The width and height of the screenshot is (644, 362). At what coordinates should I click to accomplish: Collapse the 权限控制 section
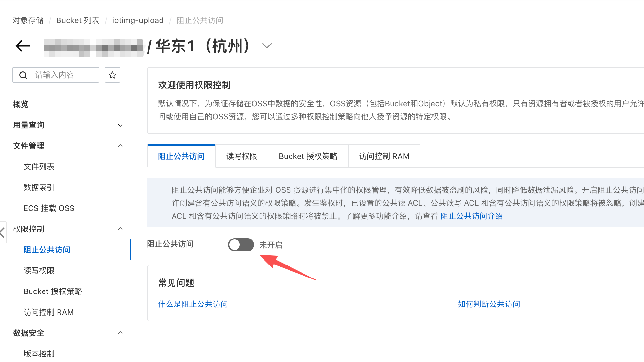120,229
